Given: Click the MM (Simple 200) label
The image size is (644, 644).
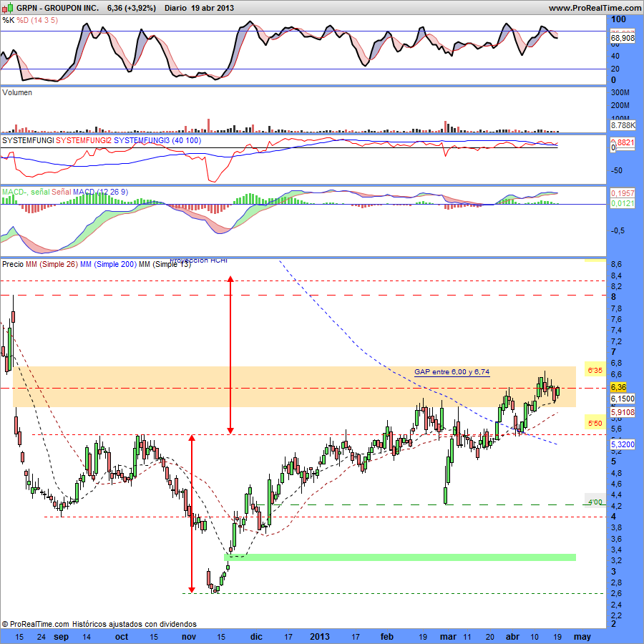Looking at the screenshot, I should click(108, 264).
